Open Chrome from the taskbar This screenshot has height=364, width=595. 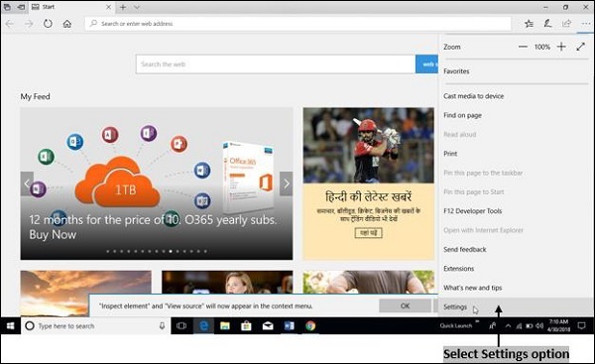coord(310,326)
